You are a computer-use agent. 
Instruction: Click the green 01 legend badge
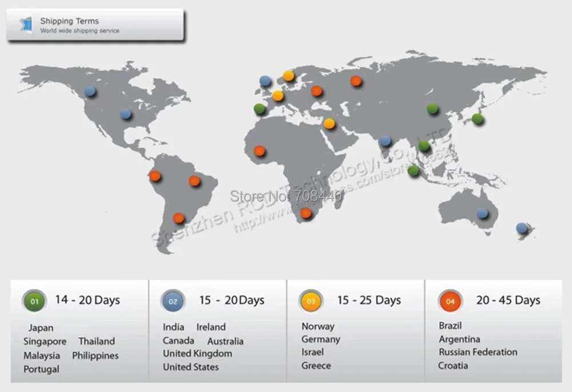[x=34, y=301]
